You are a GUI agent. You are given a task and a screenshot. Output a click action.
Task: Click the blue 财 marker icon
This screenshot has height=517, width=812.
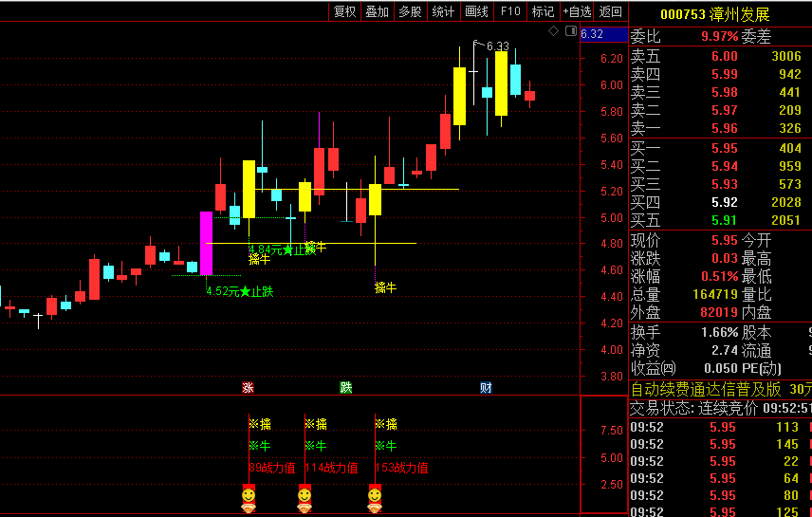tap(486, 387)
